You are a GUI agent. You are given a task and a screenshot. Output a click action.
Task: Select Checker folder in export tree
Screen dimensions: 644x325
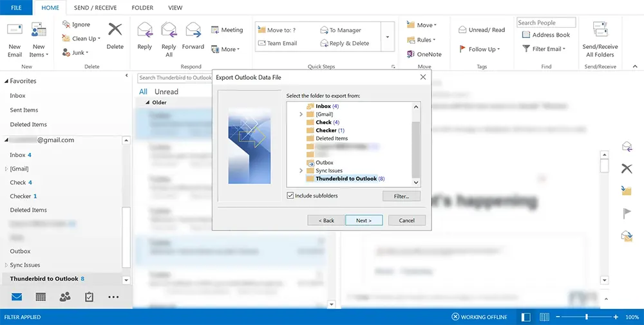325,131
